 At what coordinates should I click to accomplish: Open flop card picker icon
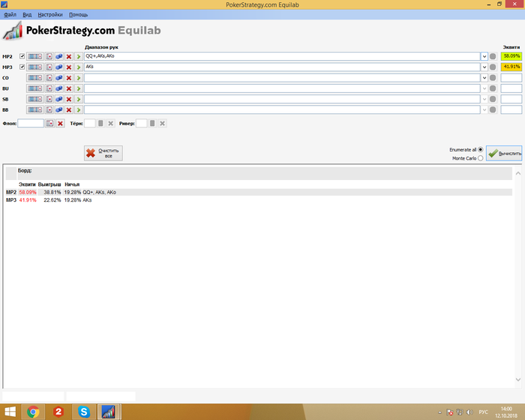[x=49, y=124]
